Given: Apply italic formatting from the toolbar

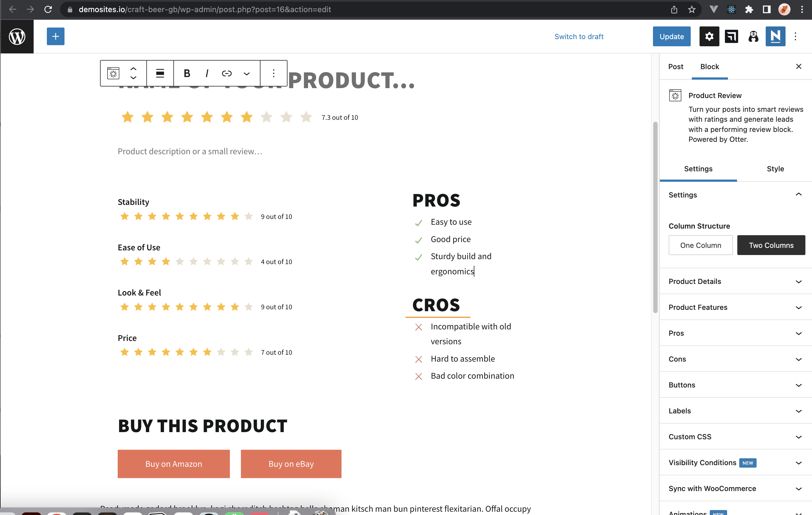Looking at the screenshot, I should pos(206,73).
